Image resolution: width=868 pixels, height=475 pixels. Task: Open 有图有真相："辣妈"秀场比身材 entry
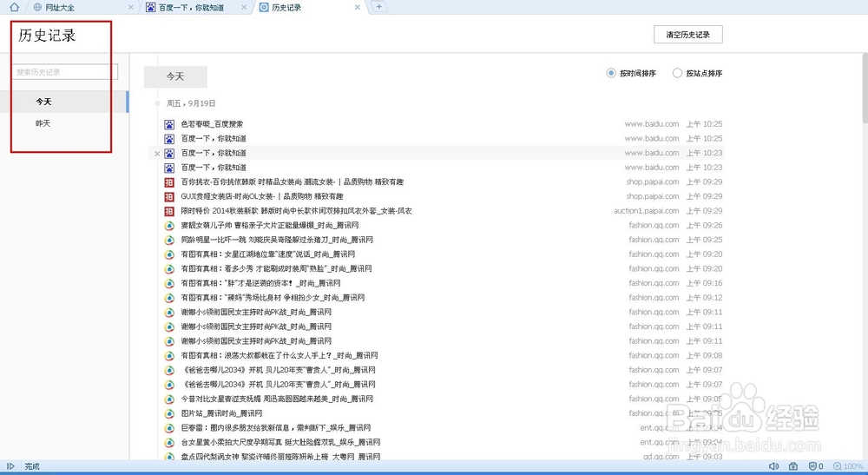coord(273,297)
